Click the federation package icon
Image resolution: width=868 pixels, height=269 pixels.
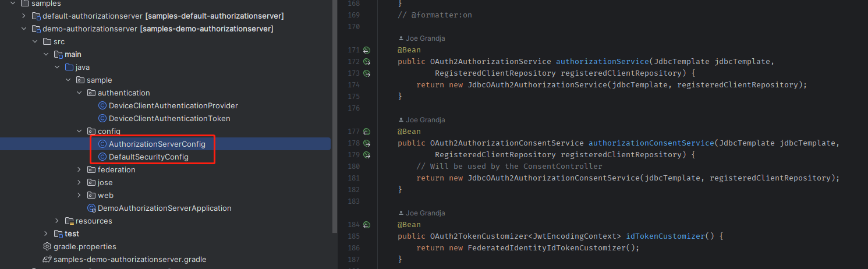click(x=91, y=169)
